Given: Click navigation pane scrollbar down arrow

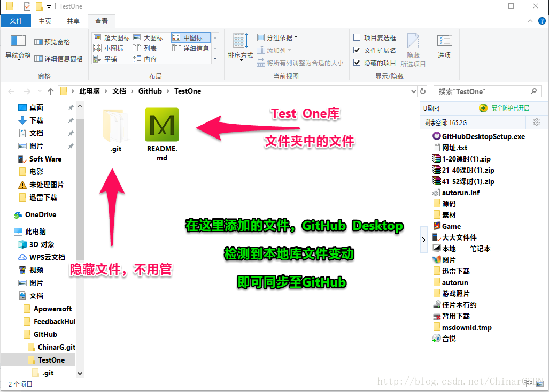Looking at the screenshot, I should click(80, 374).
